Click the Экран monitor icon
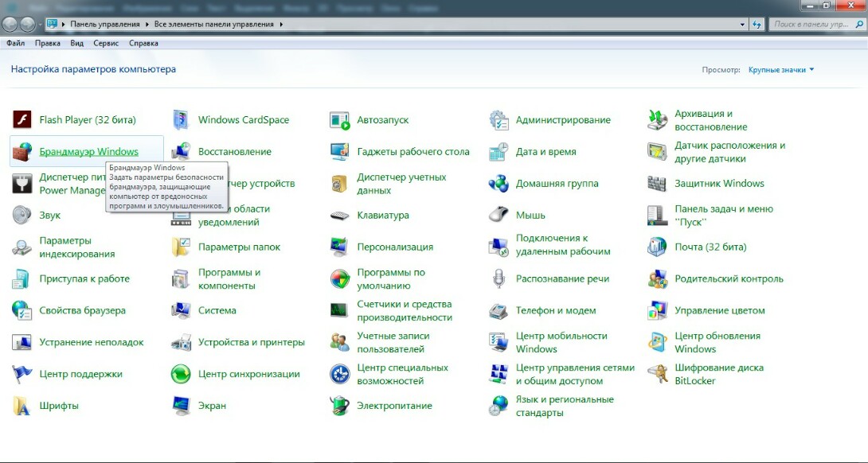The image size is (868, 463). 181,406
